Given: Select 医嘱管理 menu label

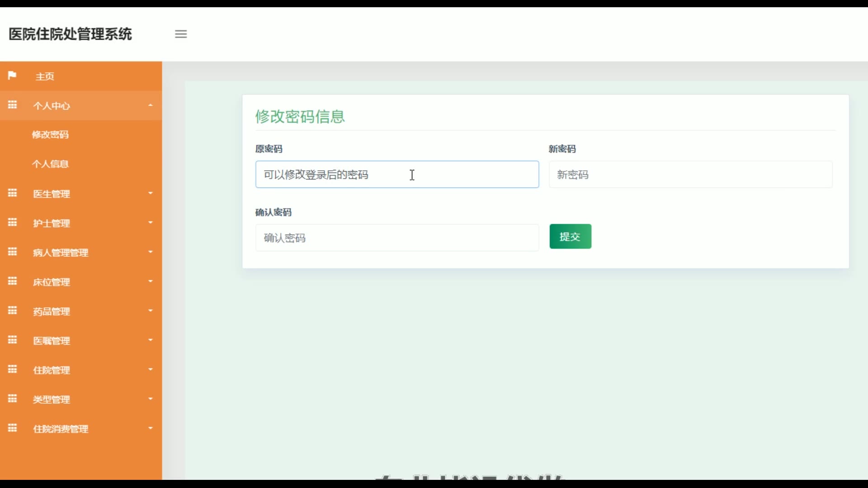Looking at the screenshot, I should [52, 341].
